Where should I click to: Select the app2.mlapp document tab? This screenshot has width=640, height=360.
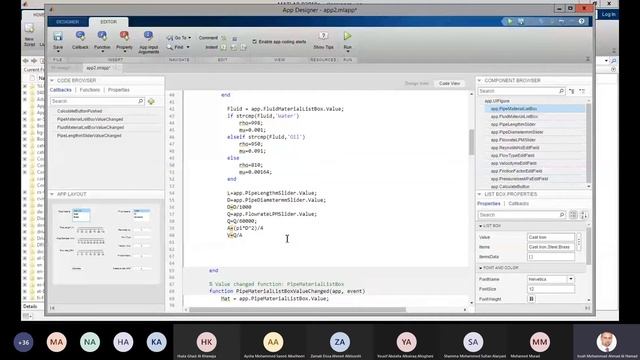tap(98, 68)
